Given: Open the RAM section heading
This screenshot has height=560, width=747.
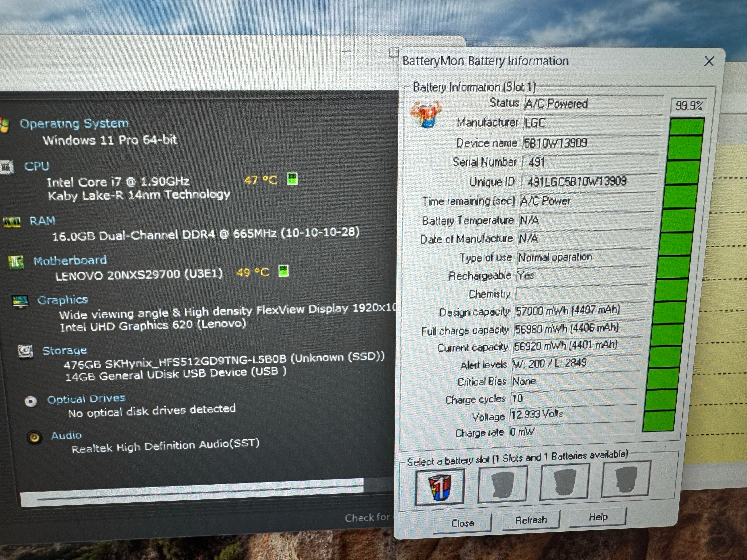Looking at the screenshot, I should pos(42,221).
